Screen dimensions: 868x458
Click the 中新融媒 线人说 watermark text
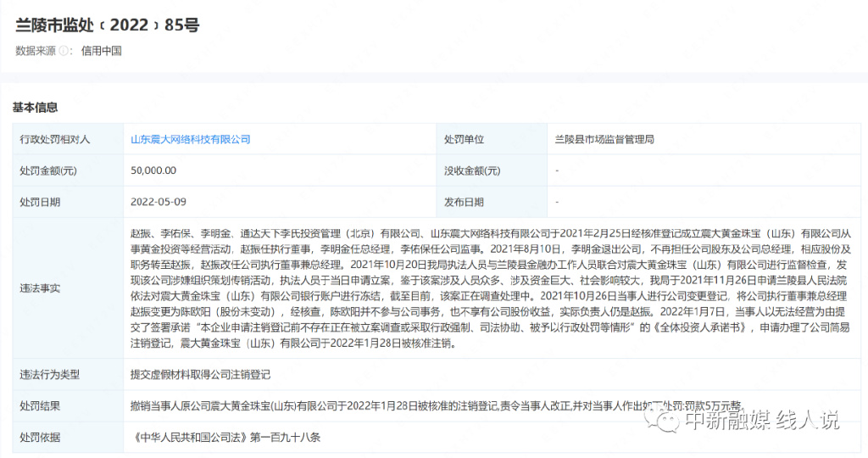pos(760,421)
